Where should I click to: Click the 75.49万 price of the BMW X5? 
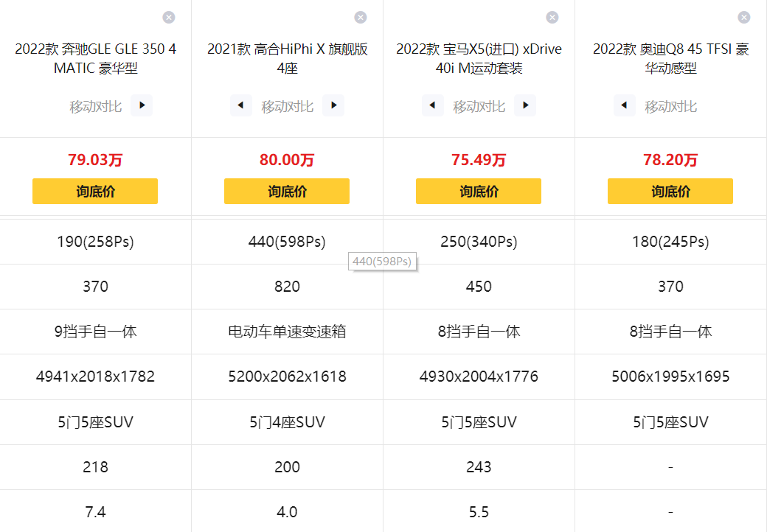479,160
